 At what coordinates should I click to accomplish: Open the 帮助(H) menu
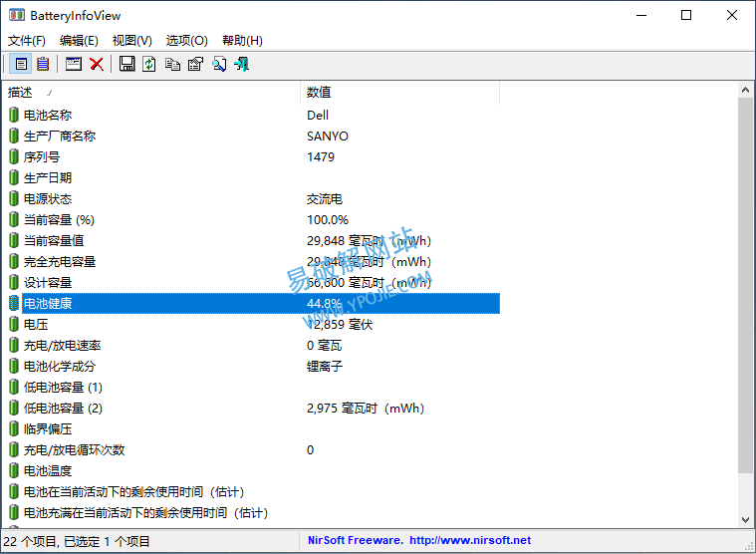[x=242, y=40]
